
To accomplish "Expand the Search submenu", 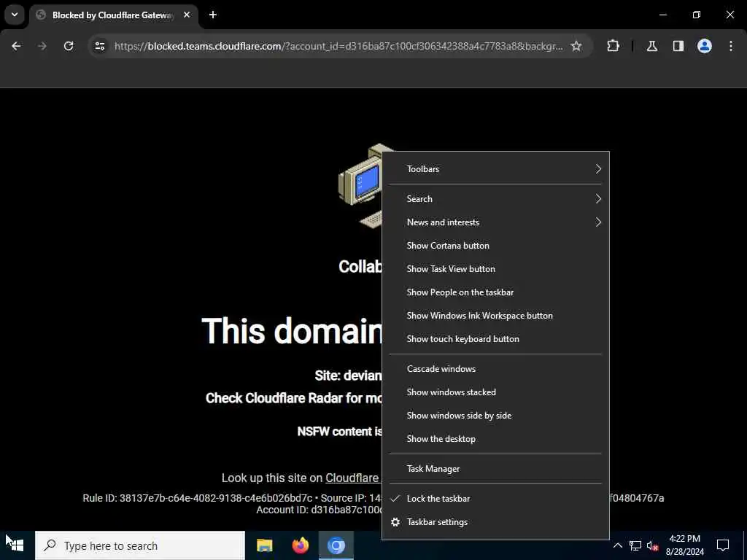I will tap(495, 199).
